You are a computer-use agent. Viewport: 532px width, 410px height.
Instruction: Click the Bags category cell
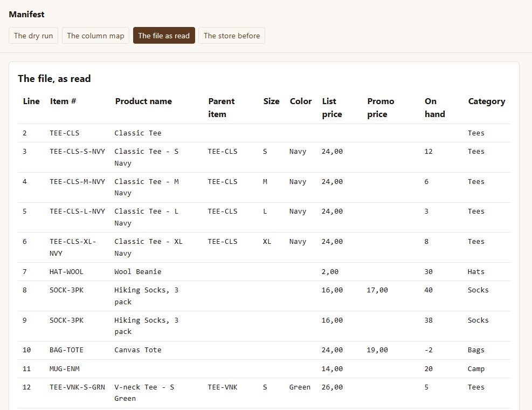tap(476, 350)
